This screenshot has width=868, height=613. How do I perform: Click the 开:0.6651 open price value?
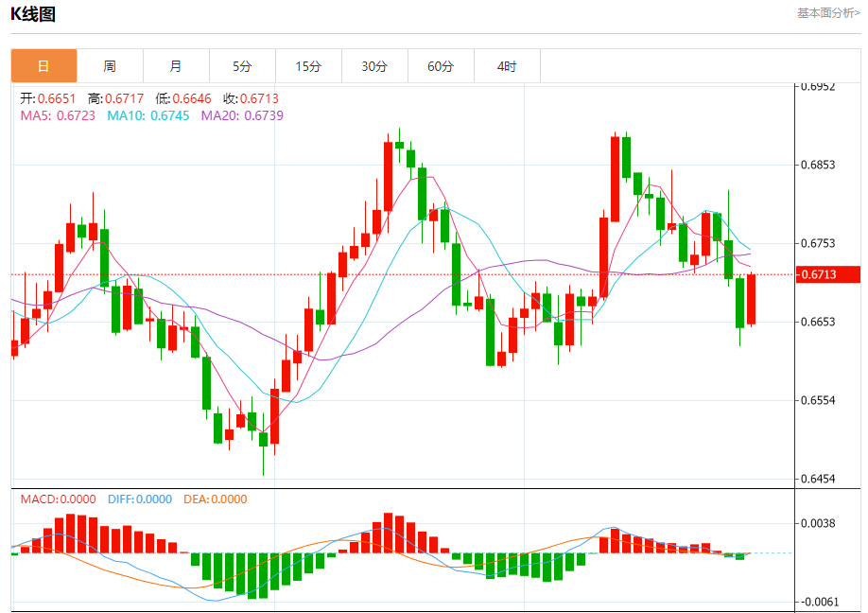click(x=47, y=98)
